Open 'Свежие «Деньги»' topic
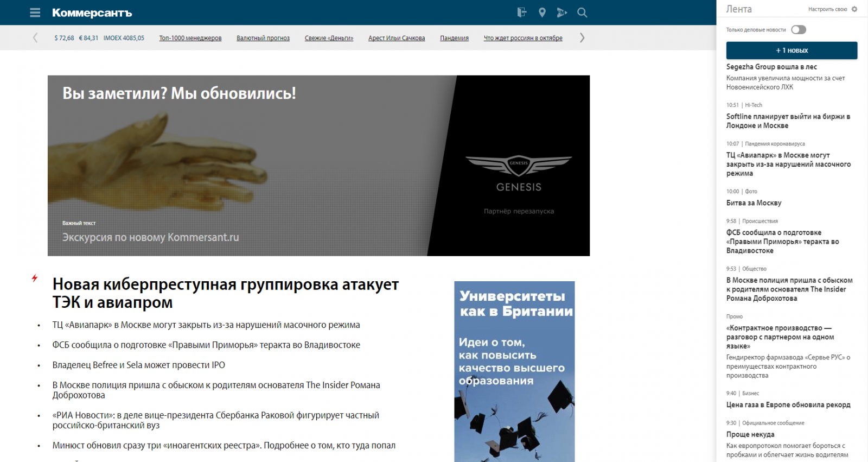The height and width of the screenshot is (462, 868). [x=329, y=38]
